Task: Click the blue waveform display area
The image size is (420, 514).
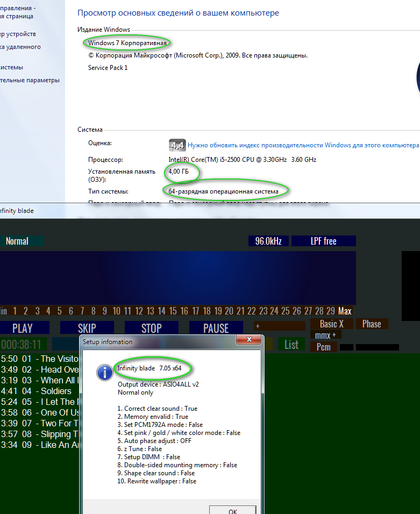Action: pyautogui.click(x=177, y=278)
